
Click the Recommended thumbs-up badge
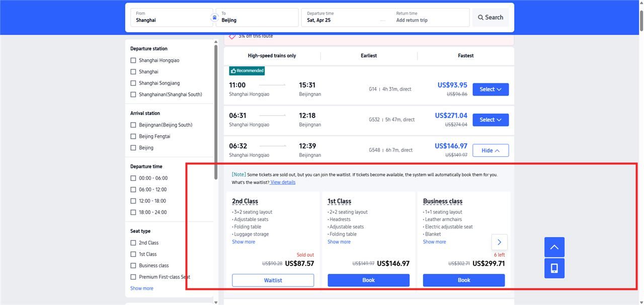pos(247,71)
